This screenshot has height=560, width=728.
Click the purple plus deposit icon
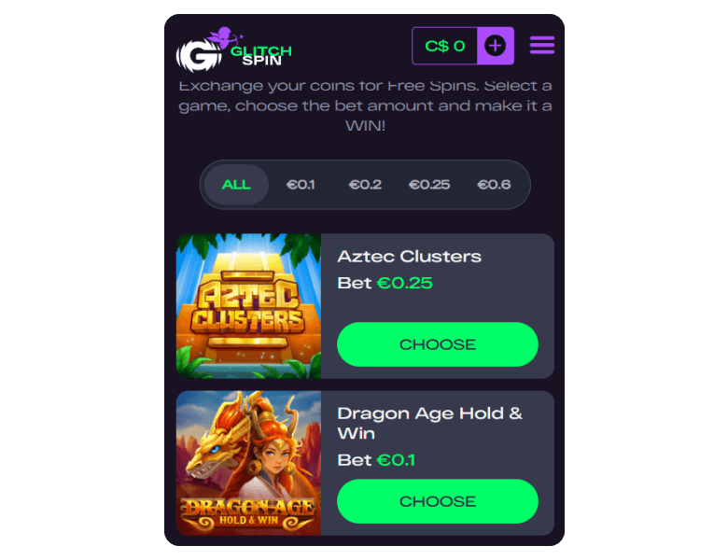pyautogui.click(x=496, y=46)
